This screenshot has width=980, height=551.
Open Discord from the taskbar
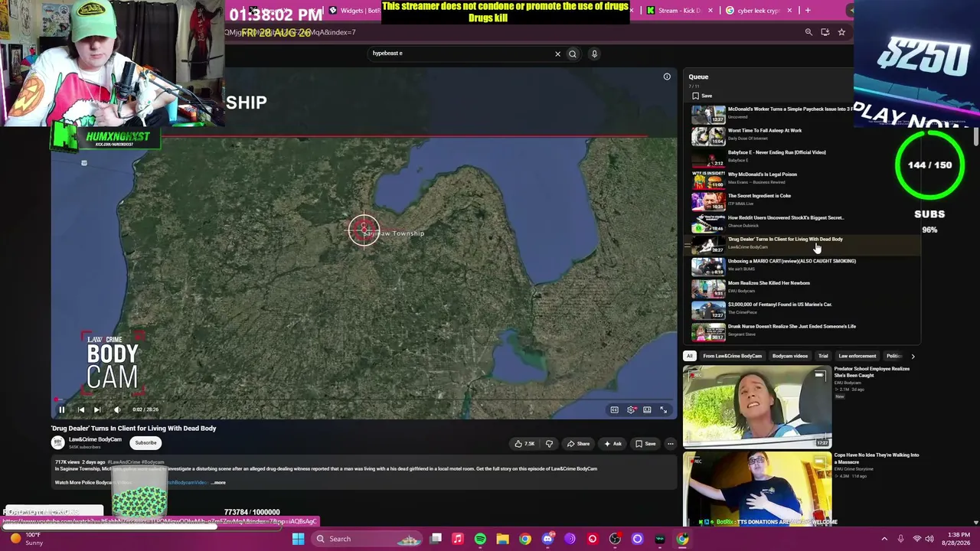tap(547, 539)
